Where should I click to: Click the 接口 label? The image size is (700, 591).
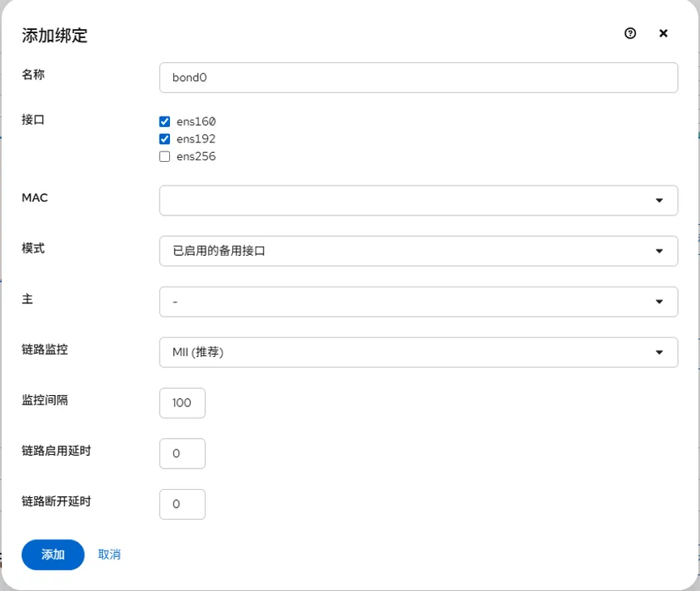[33, 120]
